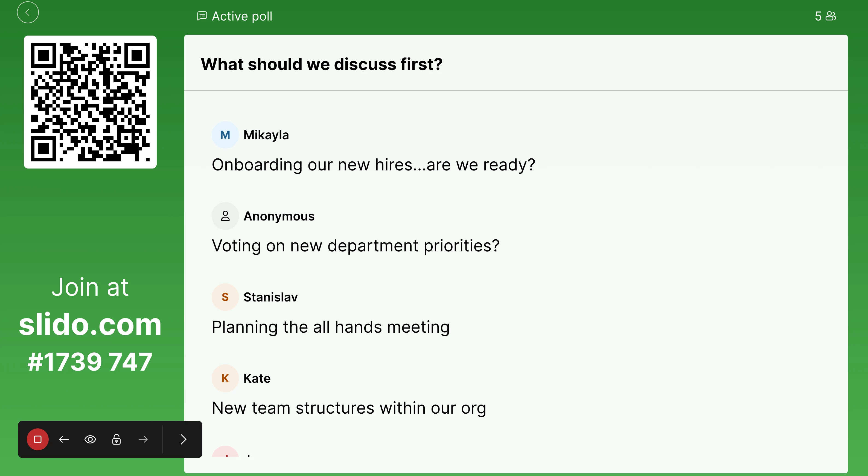Viewport: 868px width, 476px height.
Task: Expand the control bar chevron
Action: coord(183,439)
